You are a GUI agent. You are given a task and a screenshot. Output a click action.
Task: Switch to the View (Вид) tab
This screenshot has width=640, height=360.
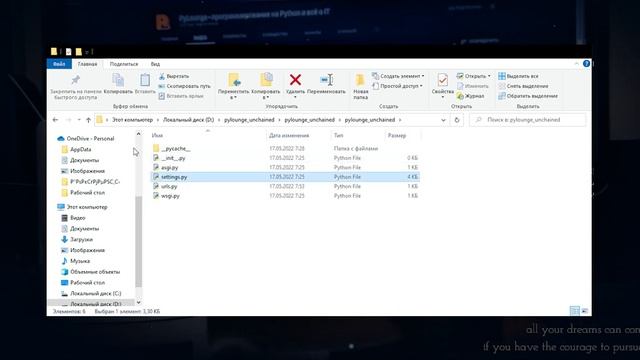(155, 64)
